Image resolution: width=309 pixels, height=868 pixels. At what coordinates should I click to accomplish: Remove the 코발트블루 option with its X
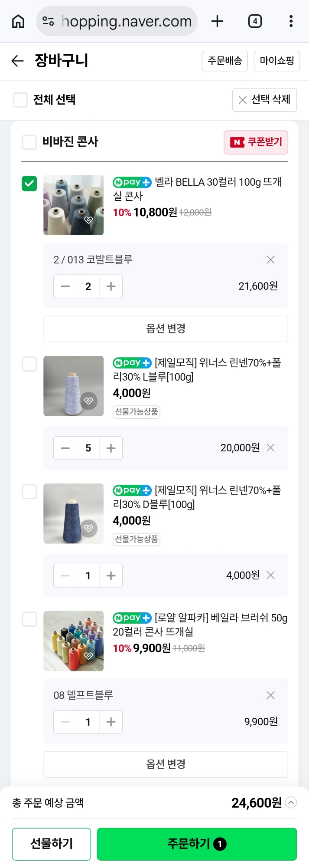pos(270,260)
